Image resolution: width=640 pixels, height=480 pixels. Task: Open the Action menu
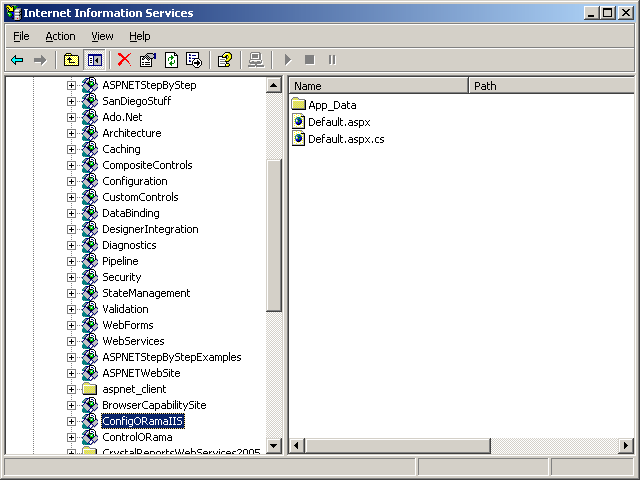(x=60, y=36)
